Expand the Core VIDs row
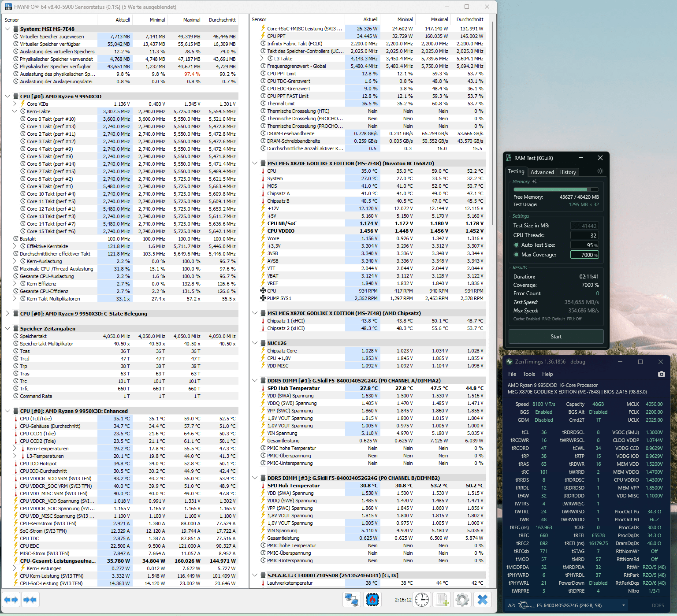The image size is (677, 616). [x=15, y=104]
